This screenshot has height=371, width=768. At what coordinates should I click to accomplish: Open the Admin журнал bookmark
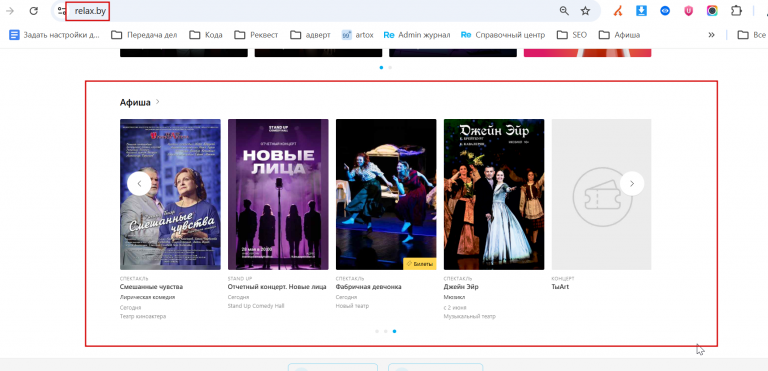click(x=417, y=35)
